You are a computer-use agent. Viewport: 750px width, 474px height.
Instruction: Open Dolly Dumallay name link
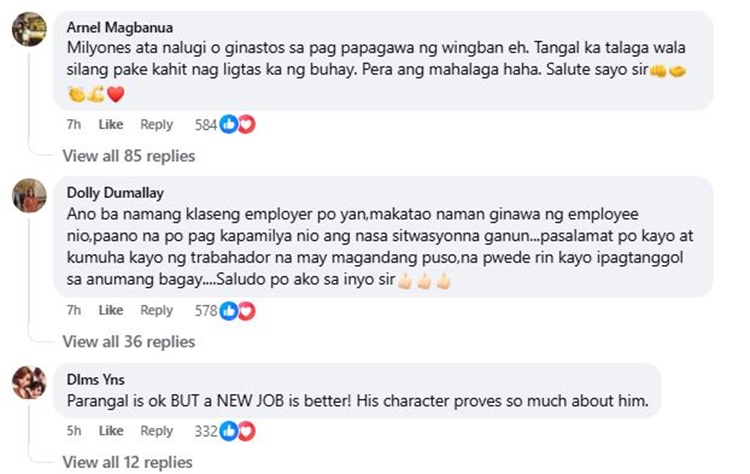(115, 193)
